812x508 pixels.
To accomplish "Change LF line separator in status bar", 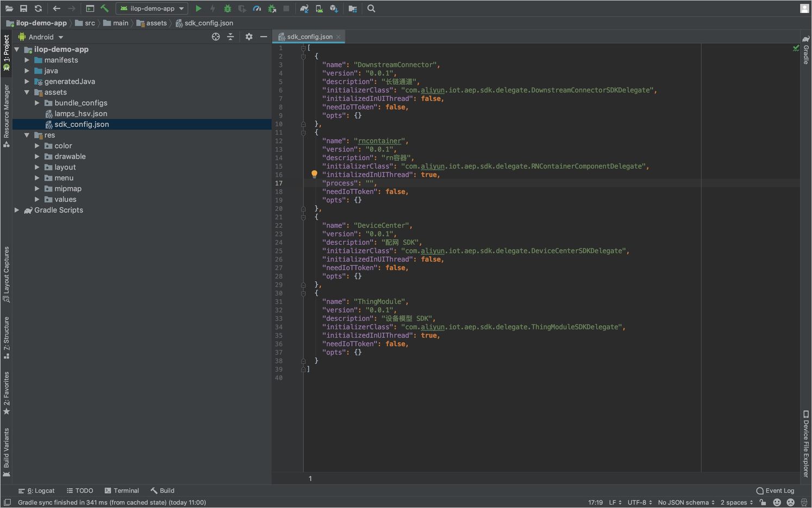I will [x=615, y=503].
